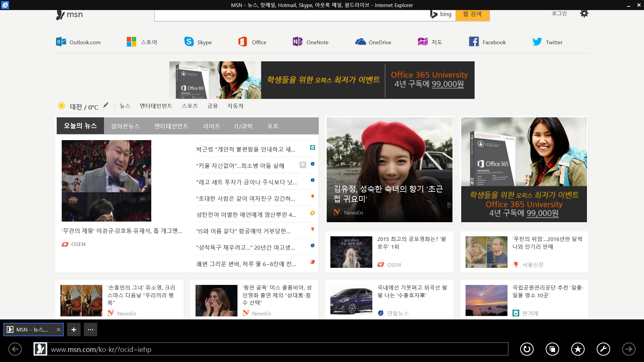
Task: Open tab tools ellipsis menu
Action: (x=91, y=329)
